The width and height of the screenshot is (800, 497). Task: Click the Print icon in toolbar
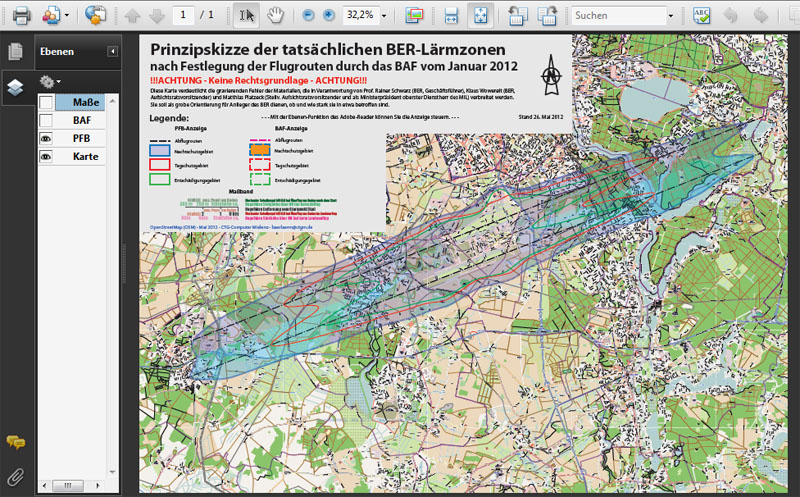click(21, 15)
